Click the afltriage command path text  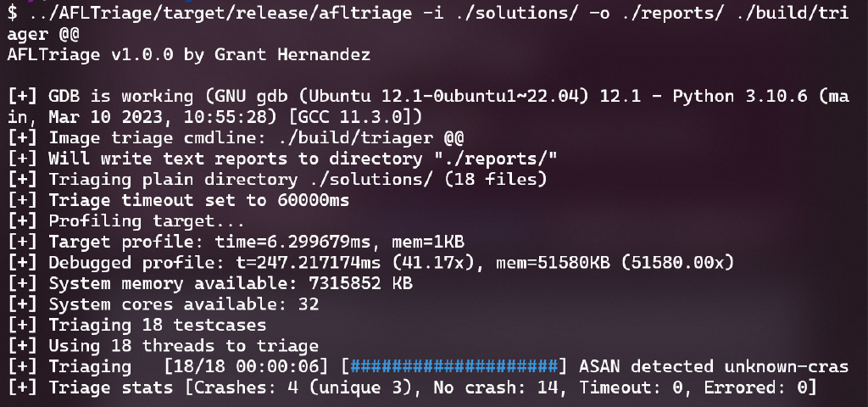pyautogui.click(x=218, y=14)
